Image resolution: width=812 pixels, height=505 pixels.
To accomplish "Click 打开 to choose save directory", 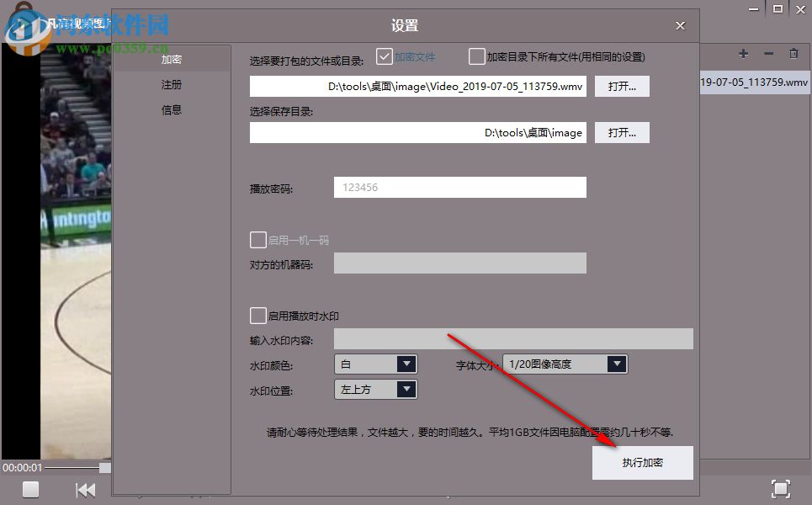I will coord(622,132).
